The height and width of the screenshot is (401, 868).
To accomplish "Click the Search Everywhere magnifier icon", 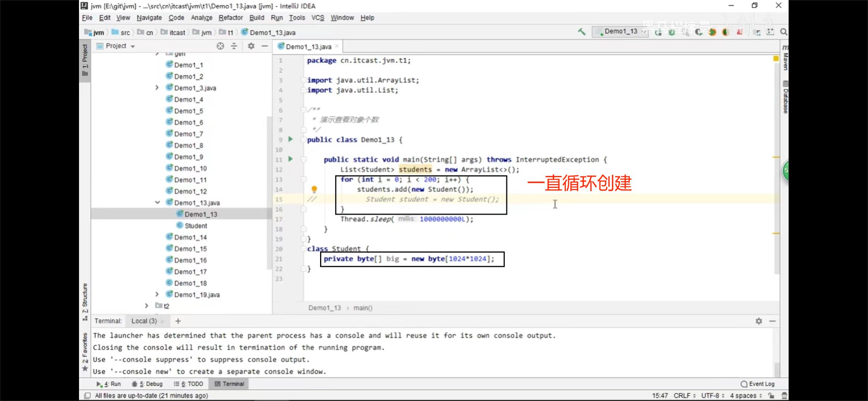I will (783, 32).
